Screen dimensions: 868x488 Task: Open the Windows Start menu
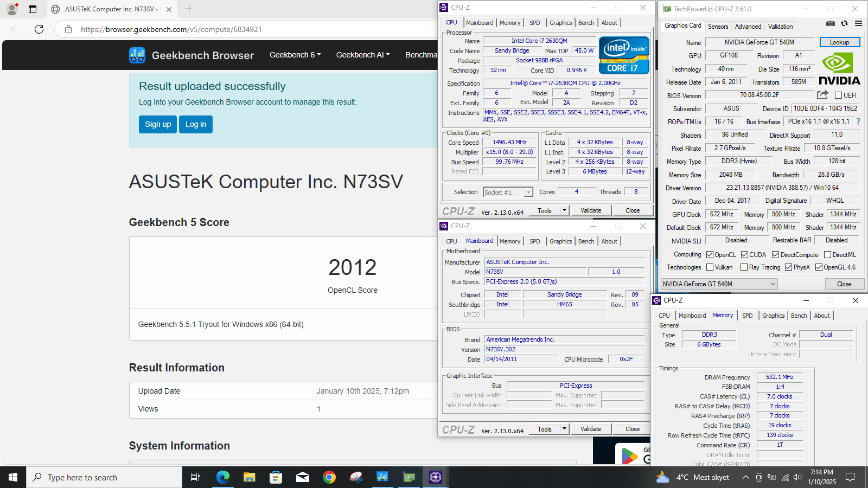click(x=13, y=477)
